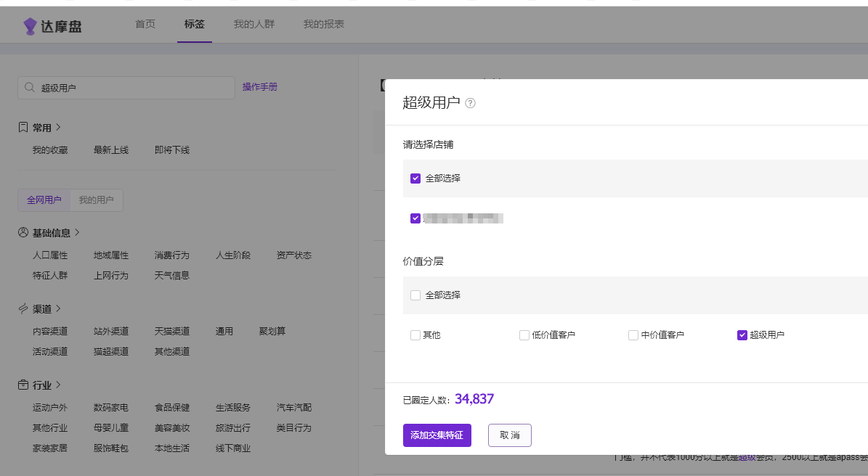Expand the 行业 section chevron
This screenshot has width=868, height=476.
click(x=58, y=385)
